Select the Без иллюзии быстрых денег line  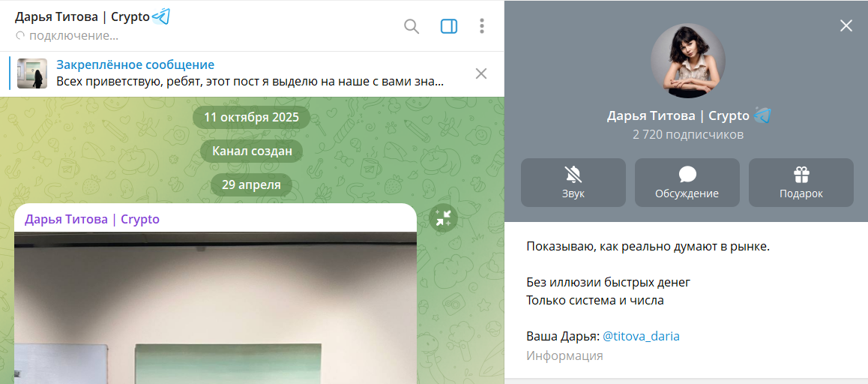click(x=609, y=283)
